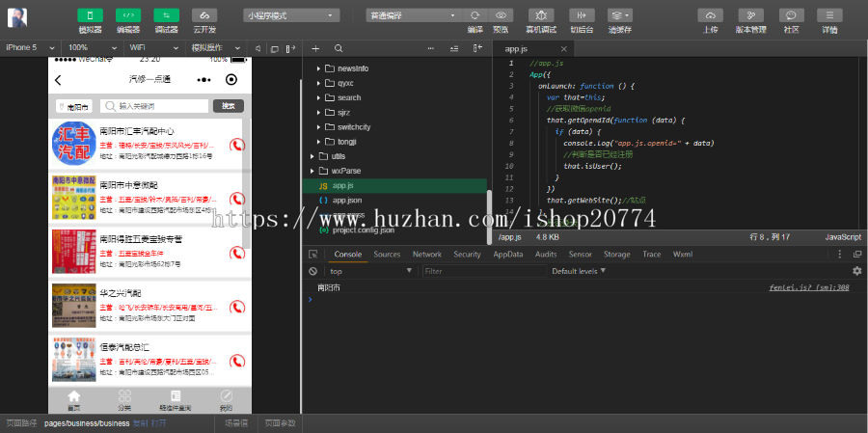Toggle the 编辑器 editor panel button
This screenshot has width=868, height=433.
128,15
